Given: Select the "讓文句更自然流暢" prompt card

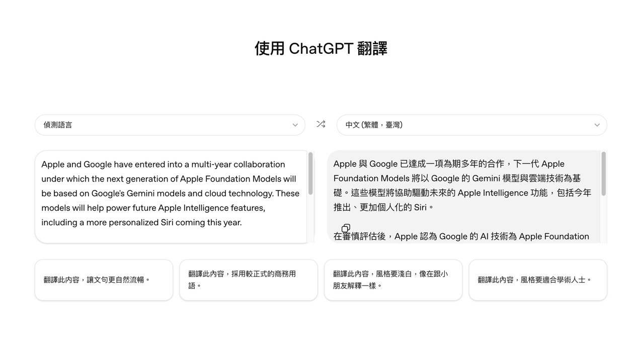Looking at the screenshot, I should coord(104,280).
